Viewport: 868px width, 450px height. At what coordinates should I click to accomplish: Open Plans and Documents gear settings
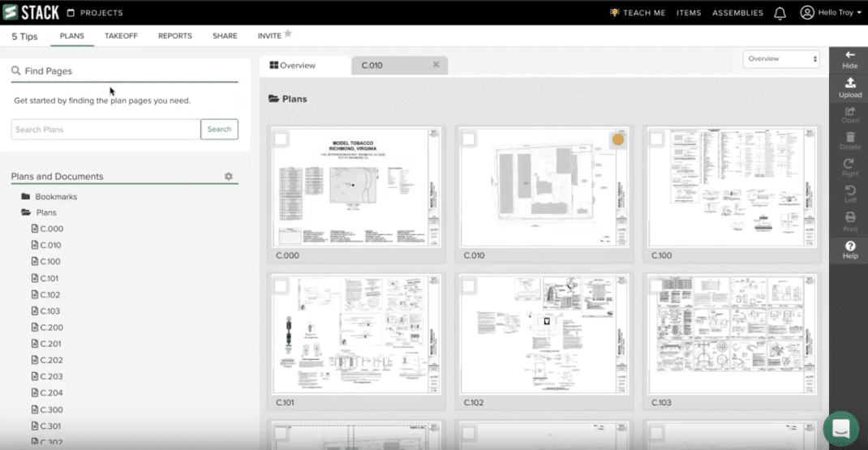pyautogui.click(x=229, y=176)
